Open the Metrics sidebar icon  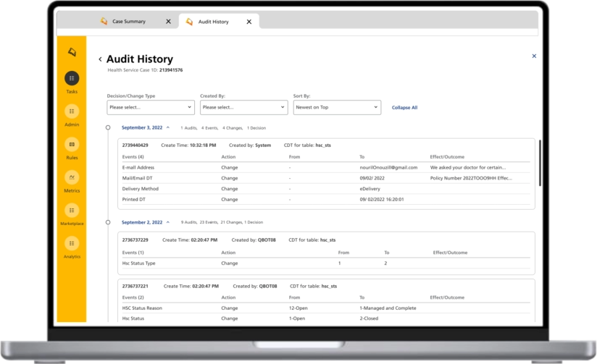72,177
